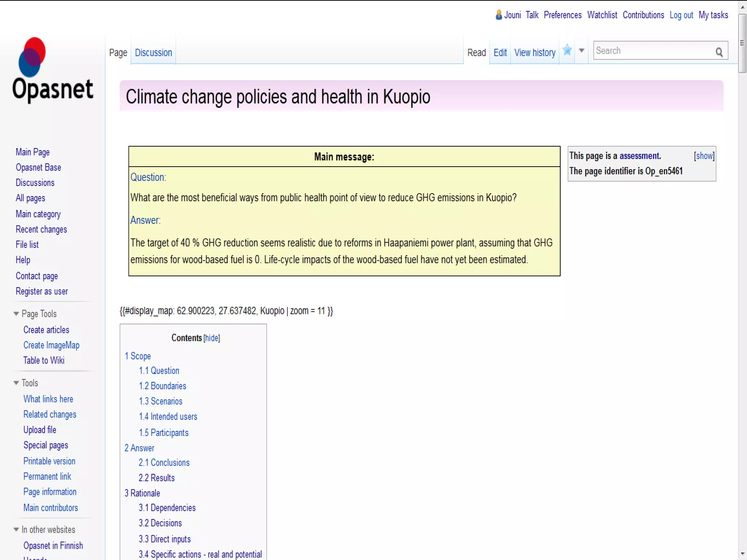Click What links here
Screen dimensions: 747x560
[48, 399]
